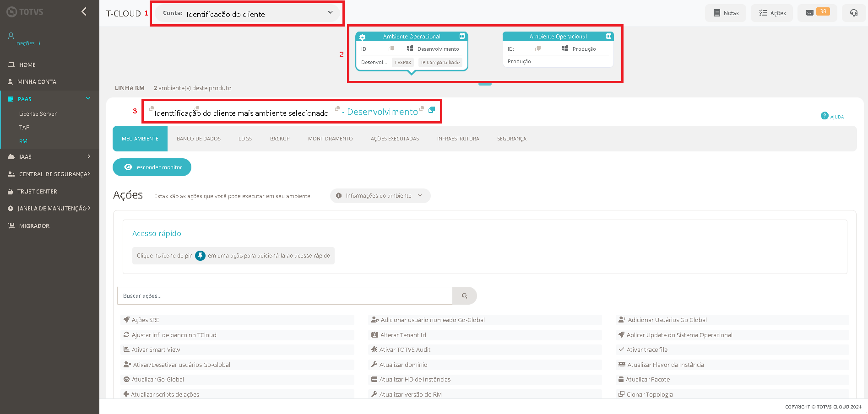Click the headset support icon

tap(854, 13)
